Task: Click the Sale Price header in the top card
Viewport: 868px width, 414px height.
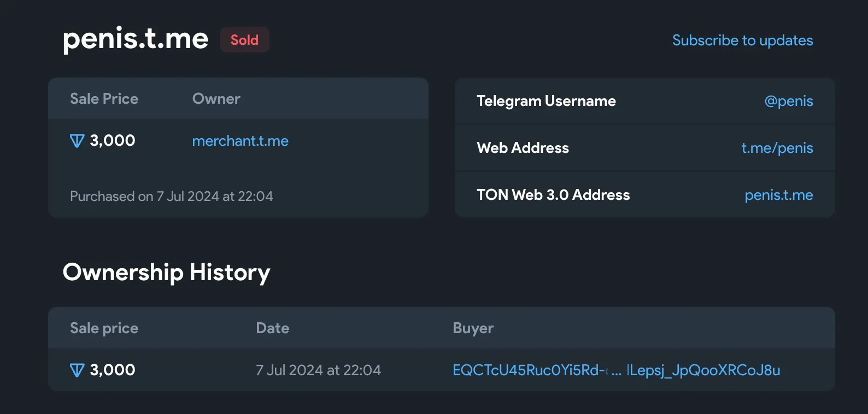Action: (104, 99)
